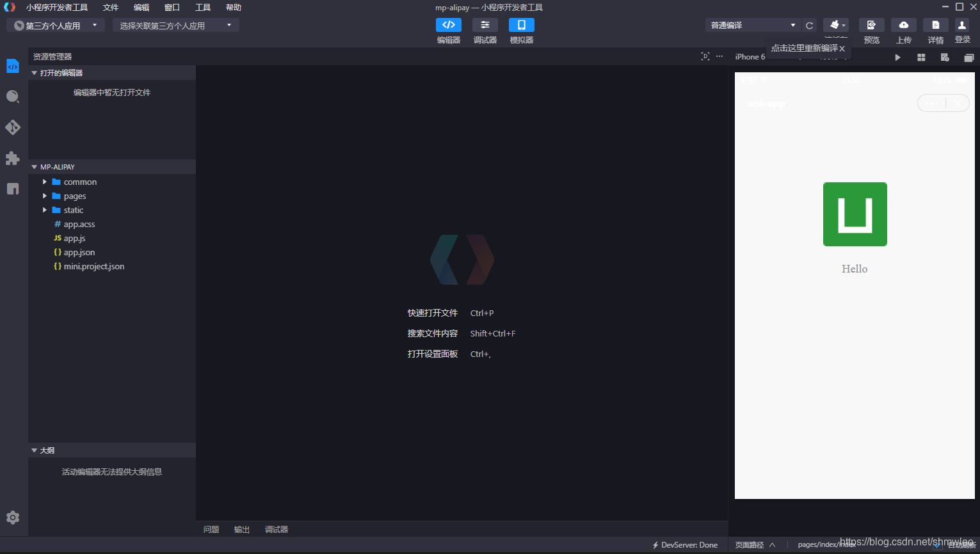Select the iPhone 6 device dropdown
This screenshot has height=554, width=980.
pyautogui.click(x=750, y=57)
